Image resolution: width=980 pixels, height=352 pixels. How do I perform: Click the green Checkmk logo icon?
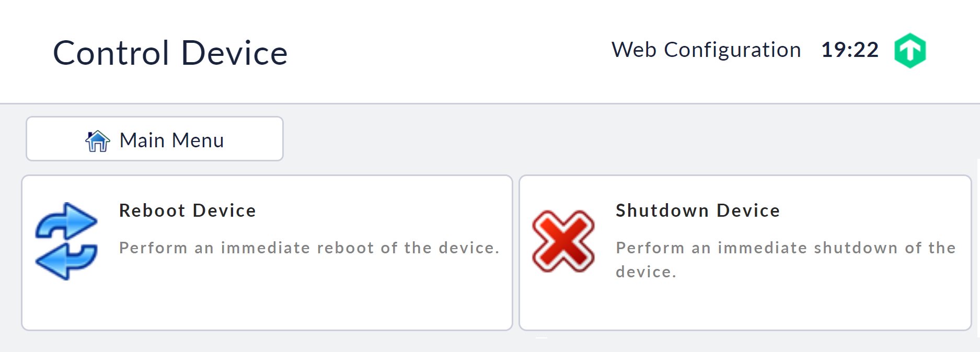pyautogui.click(x=910, y=51)
